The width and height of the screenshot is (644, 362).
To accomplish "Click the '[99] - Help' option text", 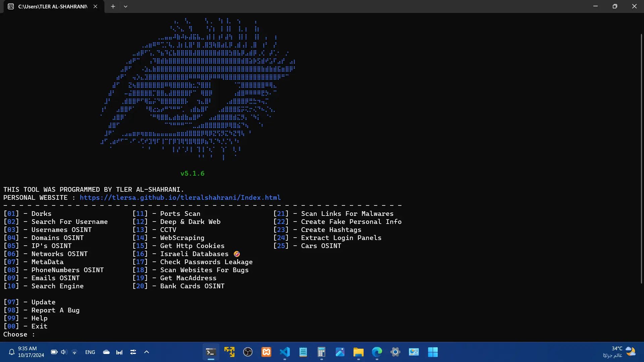I will [x=25, y=318].
